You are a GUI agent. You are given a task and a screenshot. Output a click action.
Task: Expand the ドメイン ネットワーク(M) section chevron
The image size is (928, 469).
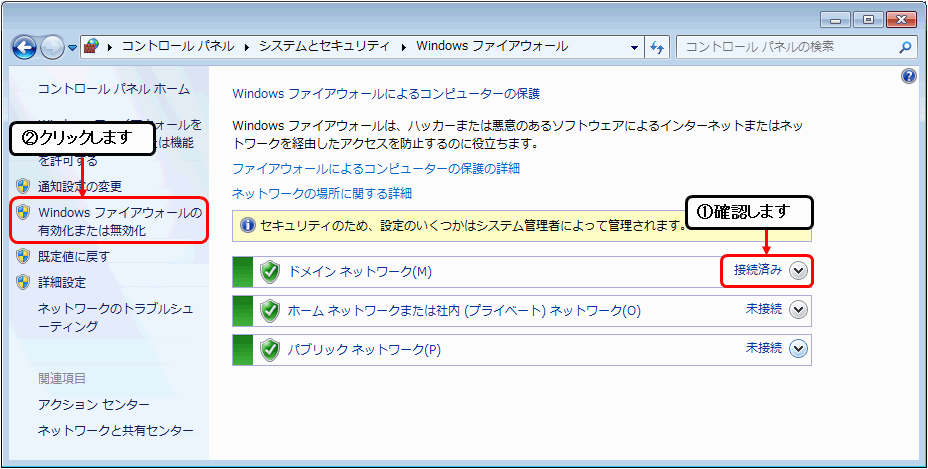coord(798,271)
